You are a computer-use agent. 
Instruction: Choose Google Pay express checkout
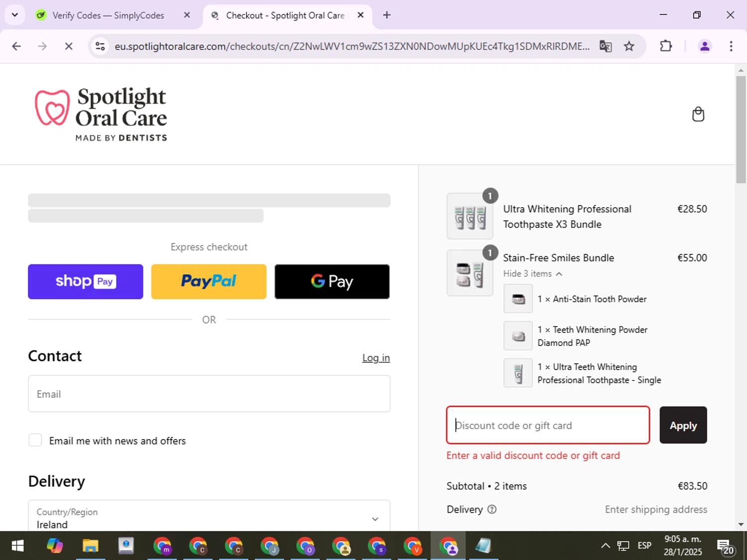pos(332,281)
